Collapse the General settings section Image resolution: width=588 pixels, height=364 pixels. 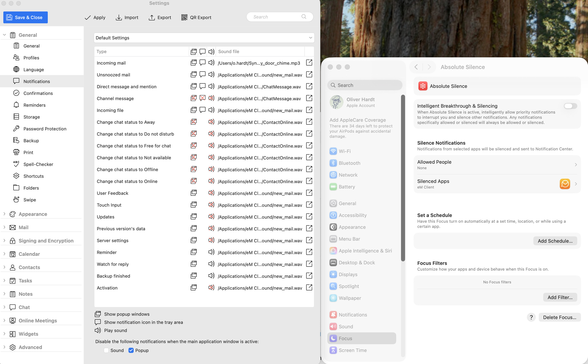(4, 35)
